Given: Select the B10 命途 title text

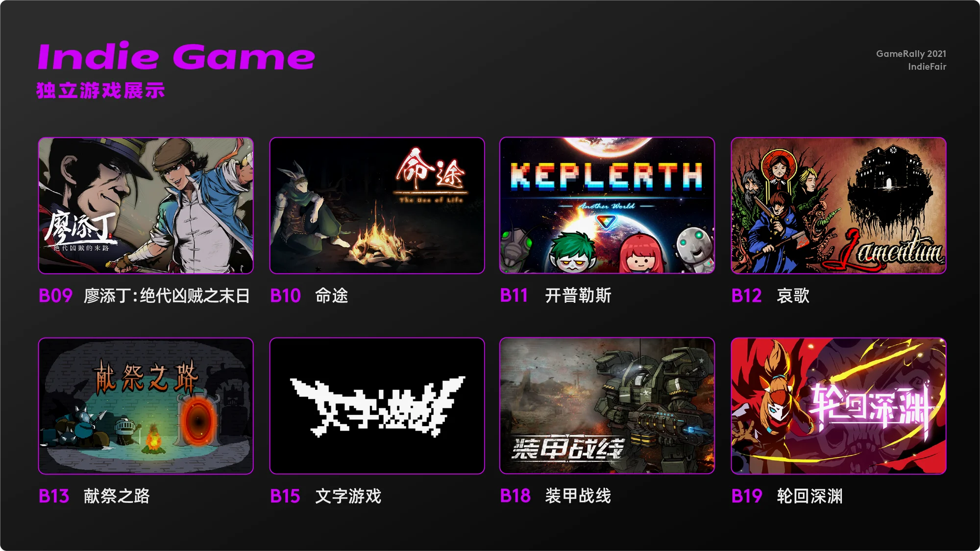Looking at the screenshot, I should pos(309,296).
